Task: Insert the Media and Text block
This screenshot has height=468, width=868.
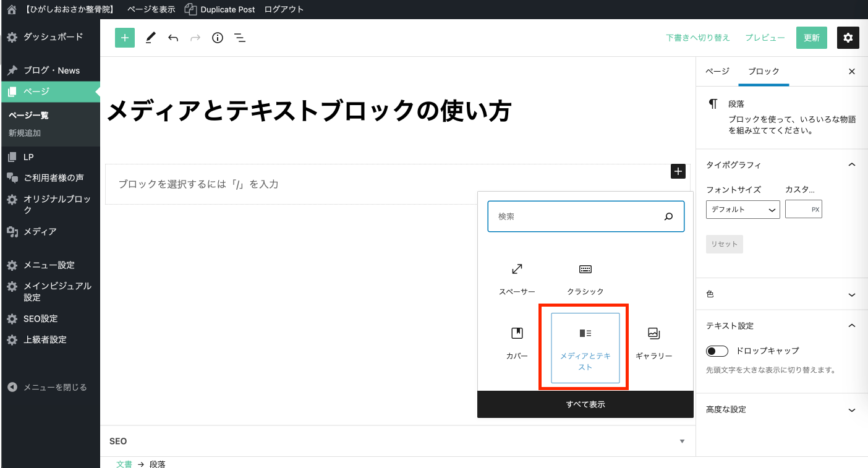Action: click(585, 348)
